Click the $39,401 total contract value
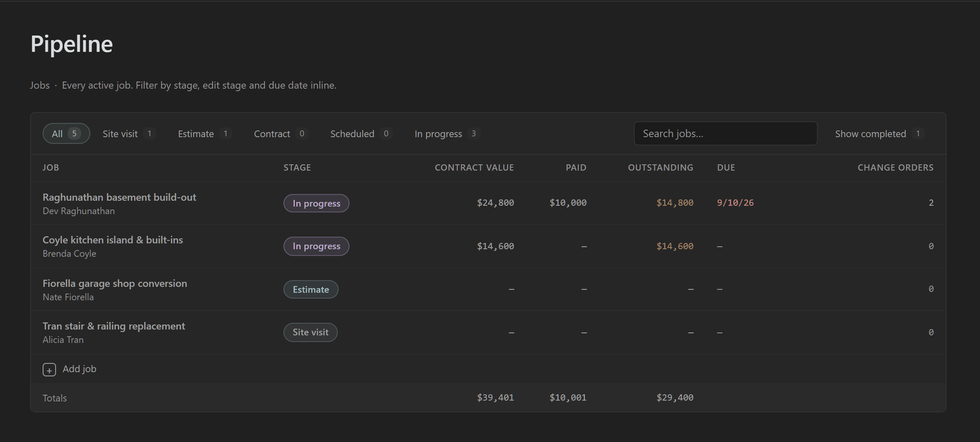Screen dimensions: 980x442 (x=495, y=398)
